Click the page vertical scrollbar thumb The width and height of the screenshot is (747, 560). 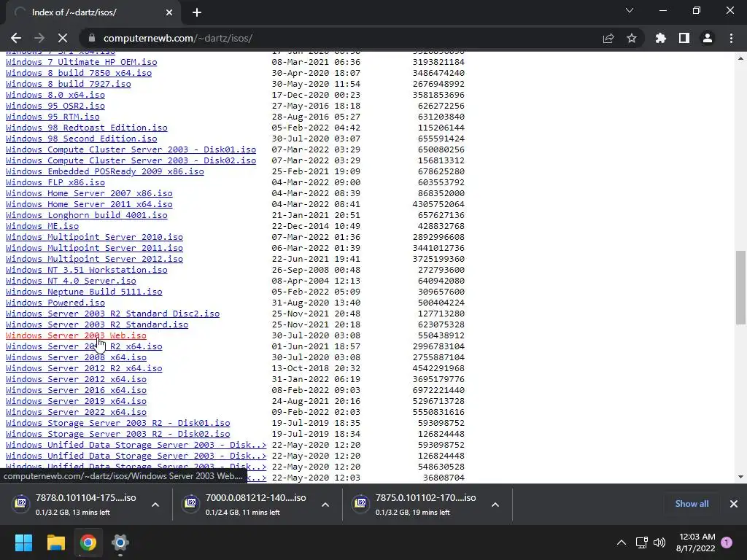pos(740,287)
